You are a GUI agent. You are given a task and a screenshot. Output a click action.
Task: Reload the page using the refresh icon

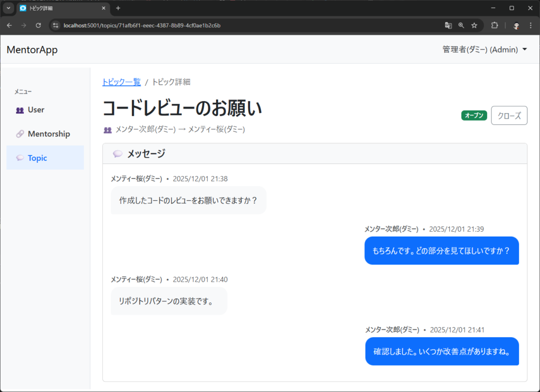[38, 25]
